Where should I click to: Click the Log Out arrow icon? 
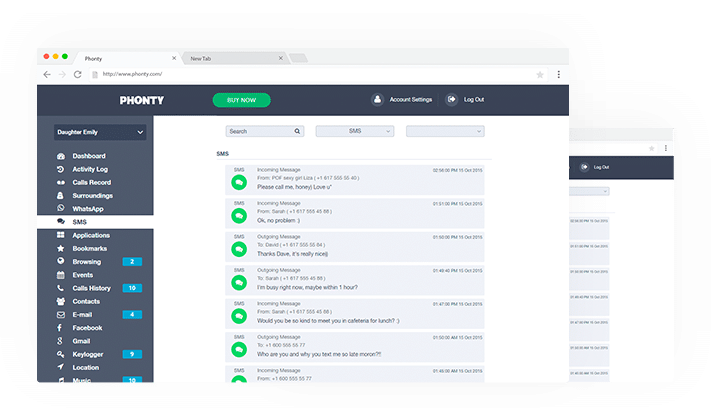point(451,99)
